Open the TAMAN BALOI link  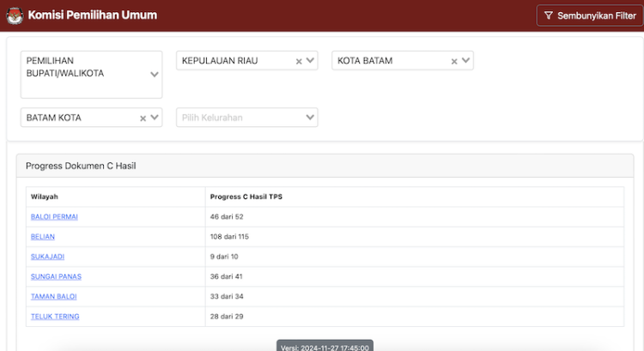(54, 296)
